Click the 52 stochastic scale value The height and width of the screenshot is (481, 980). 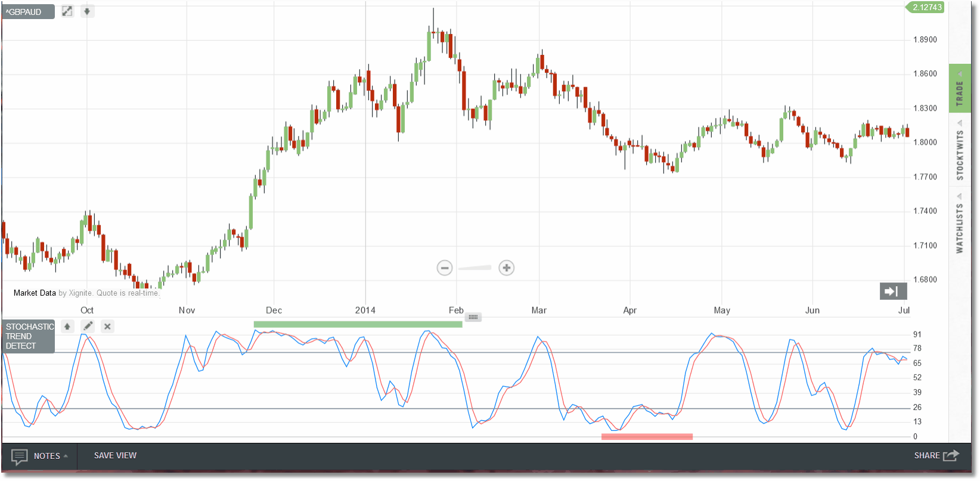coord(917,378)
